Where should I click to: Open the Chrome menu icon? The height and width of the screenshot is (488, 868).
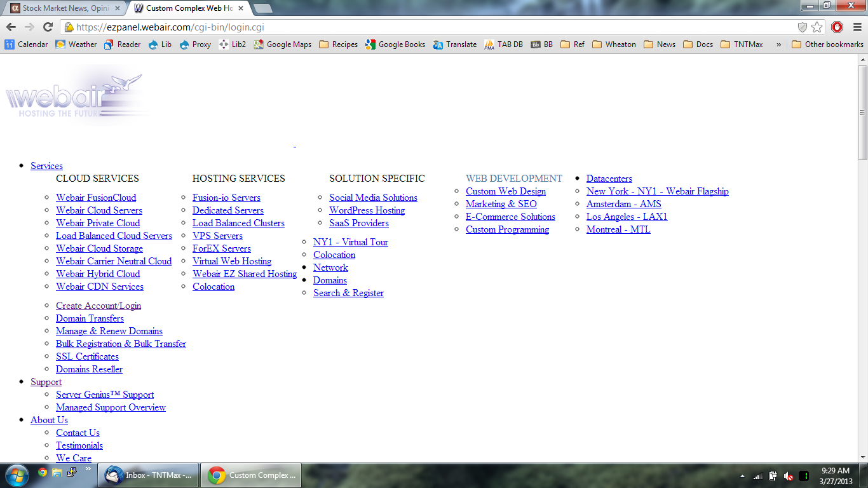(856, 27)
